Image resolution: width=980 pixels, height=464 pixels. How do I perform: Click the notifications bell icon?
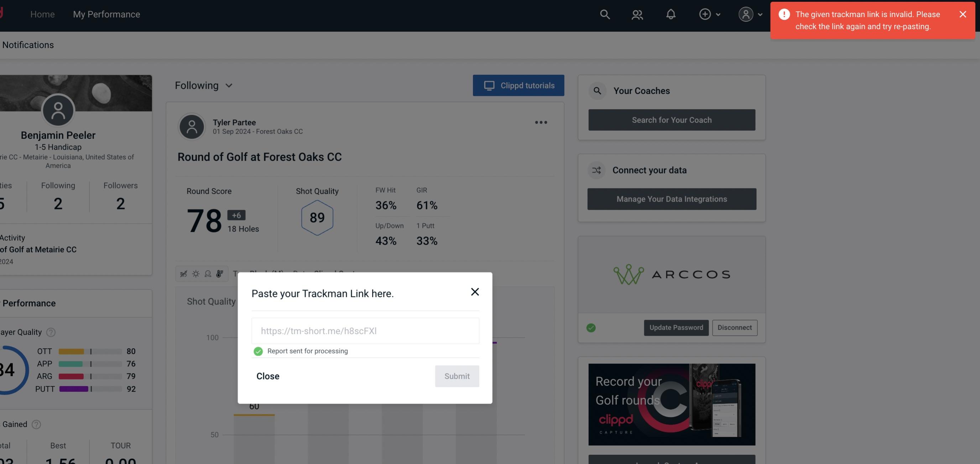pyautogui.click(x=671, y=14)
